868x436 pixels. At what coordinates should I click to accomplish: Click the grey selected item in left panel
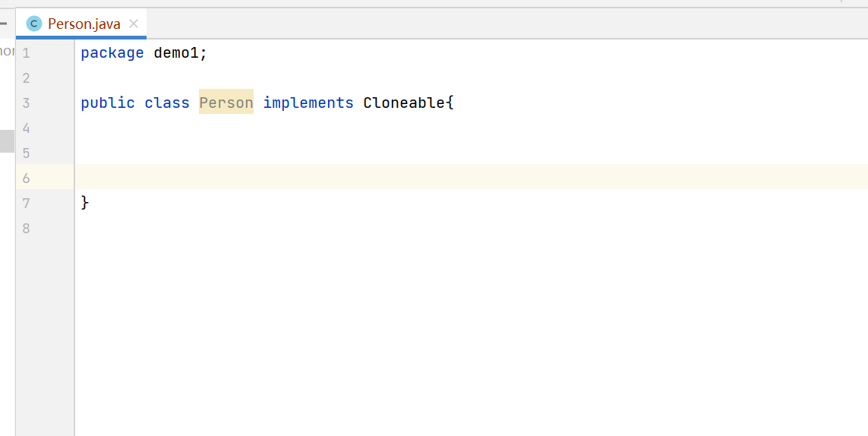[x=7, y=141]
